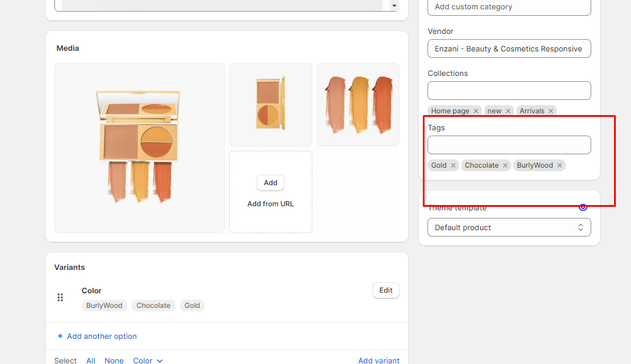Remove the Gold tag
The width and height of the screenshot is (631, 364).
(x=453, y=165)
